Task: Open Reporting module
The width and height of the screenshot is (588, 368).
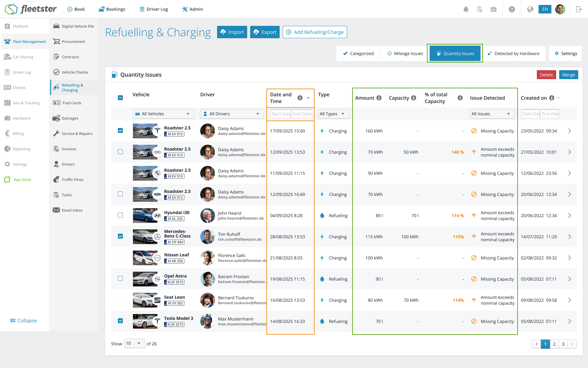Action: 17,149
